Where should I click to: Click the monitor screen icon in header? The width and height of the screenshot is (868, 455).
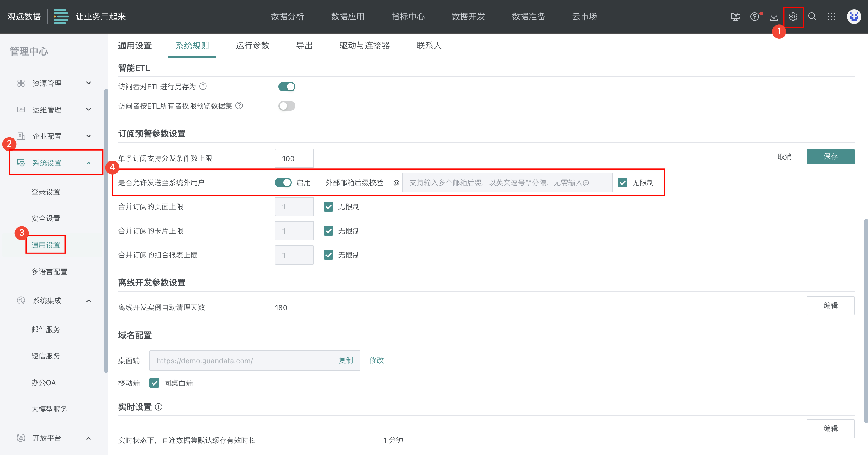coord(735,17)
